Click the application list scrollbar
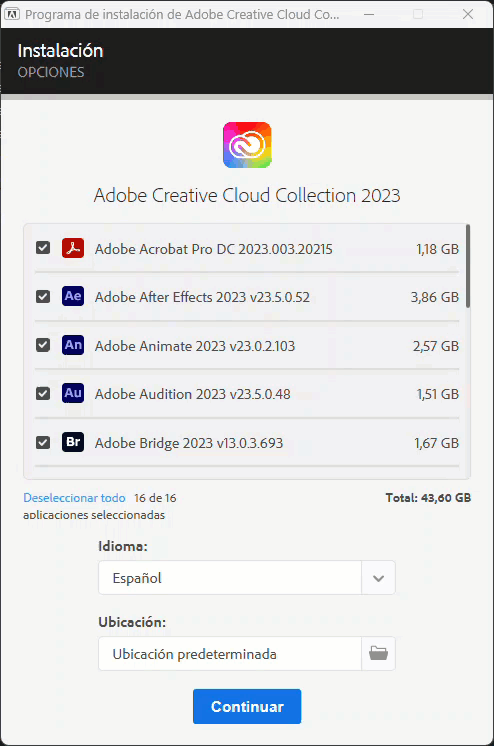 click(x=468, y=266)
